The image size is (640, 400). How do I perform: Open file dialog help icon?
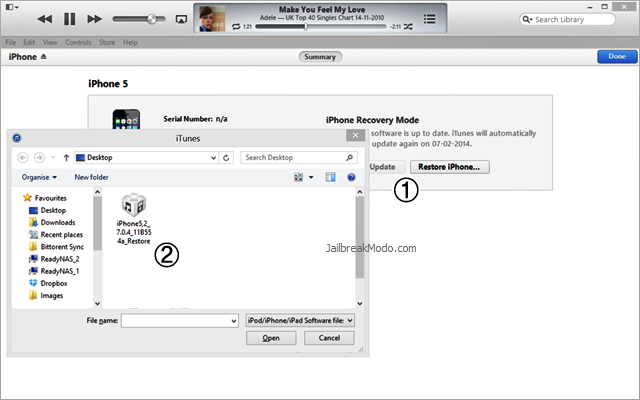[351, 177]
